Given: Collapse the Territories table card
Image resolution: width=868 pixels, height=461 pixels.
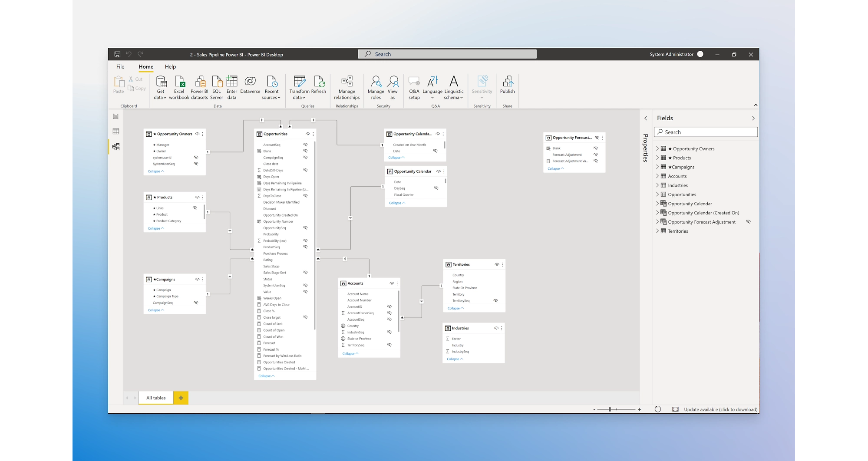Looking at the screenshot, I should tap(455, 309).
